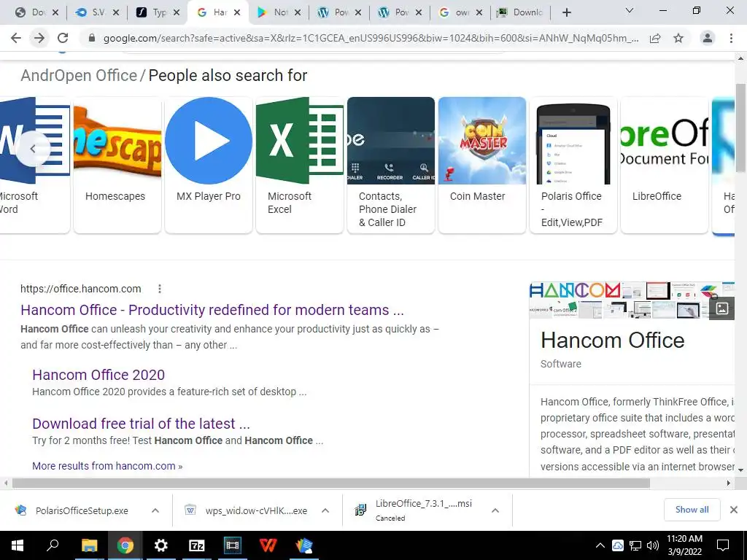Image resolution: width=747 pixels, height=560 pixels.
Task: Click the HANCOM logo image
Action: [x=576, y=290]
